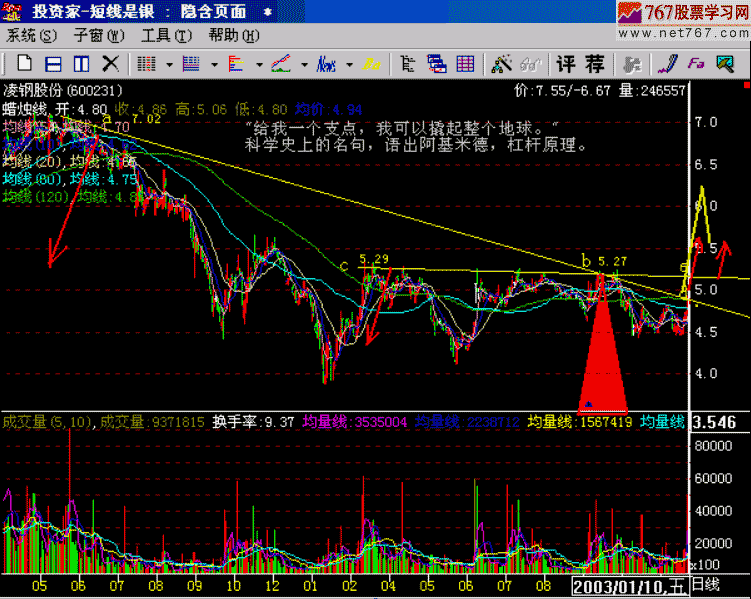751x599 pixels.
Task: Open the 工具(T) menu
Action: 166,36
